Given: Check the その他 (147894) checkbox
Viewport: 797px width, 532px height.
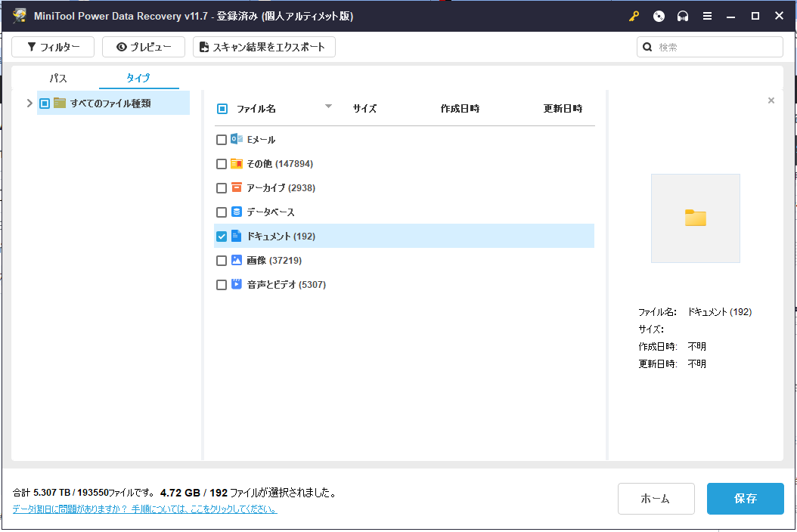Looking at the screenshot, I should click(221, 164).
